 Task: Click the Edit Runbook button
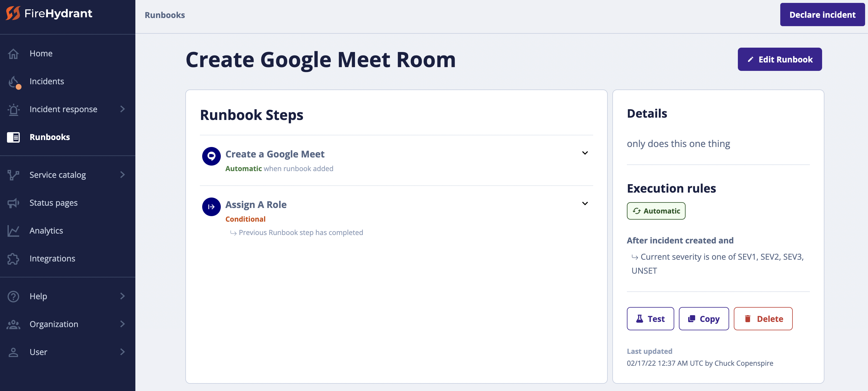pos(779,59)
